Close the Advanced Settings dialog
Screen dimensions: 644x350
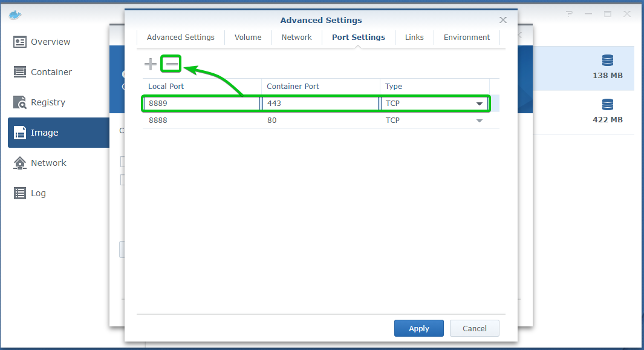click(503, 20)
